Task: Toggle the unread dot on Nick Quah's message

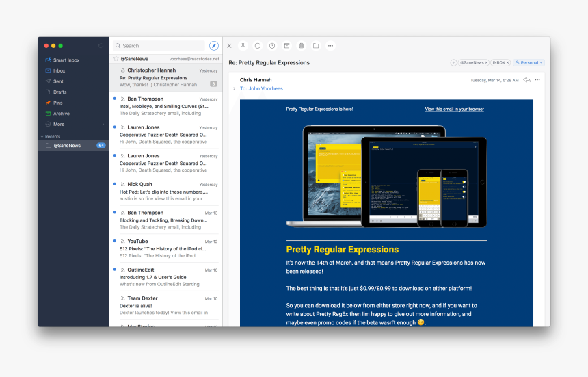Action: [115, 184]
